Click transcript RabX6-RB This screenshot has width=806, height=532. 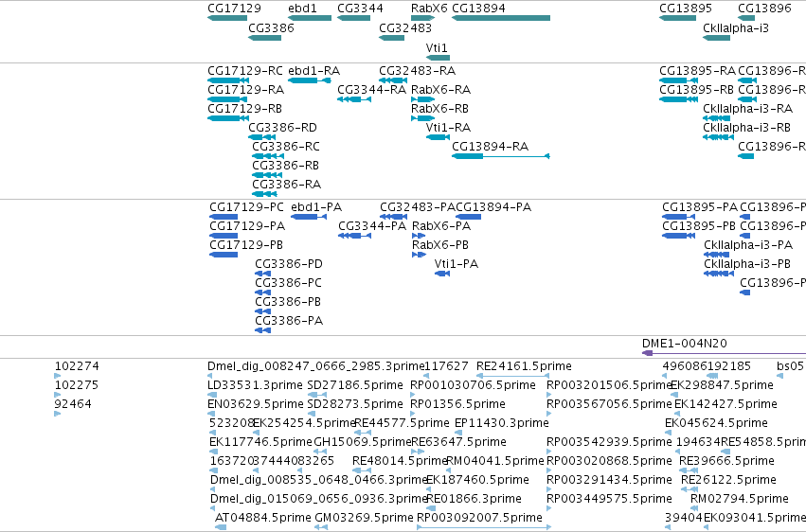(423, 118)
